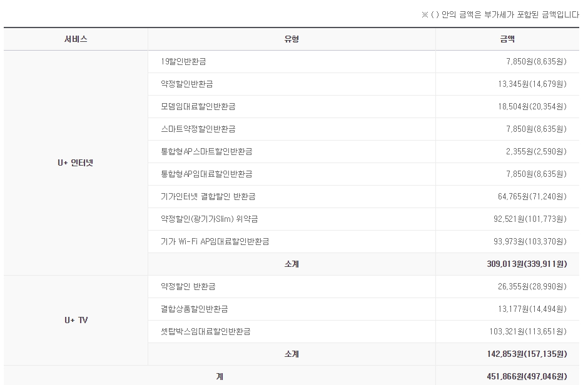Click the 유형 column header
This screenshot has height=385, width=588.
click(x=291, y=39)
